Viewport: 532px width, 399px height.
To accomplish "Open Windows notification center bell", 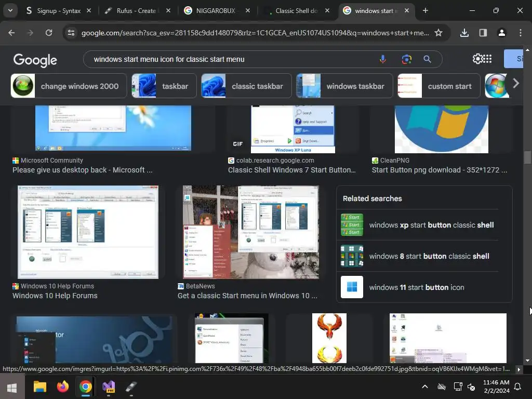I will point(518,387).
